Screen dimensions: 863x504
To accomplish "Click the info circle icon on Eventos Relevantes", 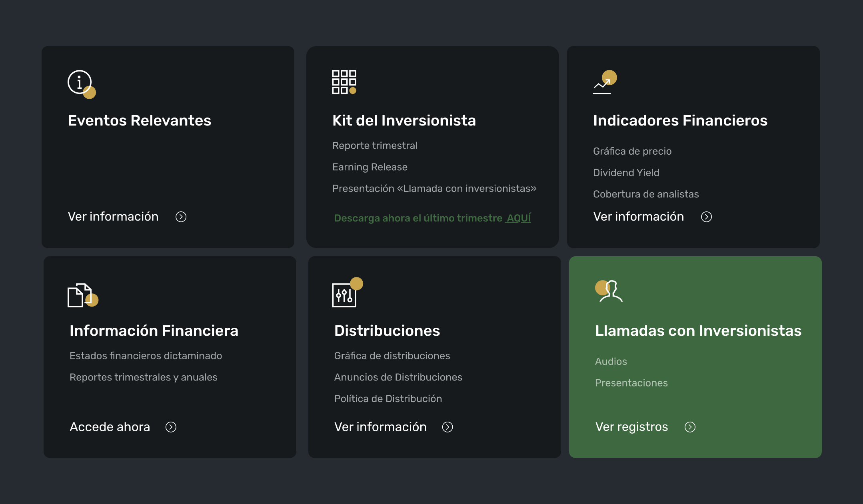I will point(80,82).
